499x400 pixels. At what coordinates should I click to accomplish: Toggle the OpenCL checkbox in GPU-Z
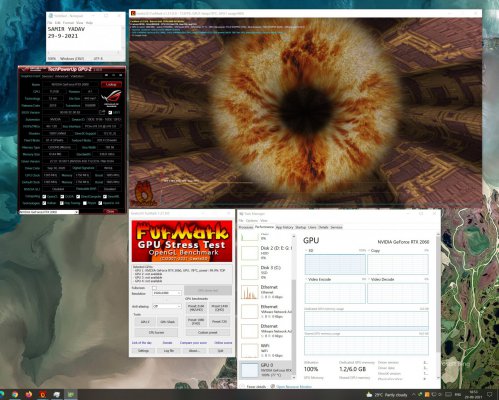coord(44,197)
